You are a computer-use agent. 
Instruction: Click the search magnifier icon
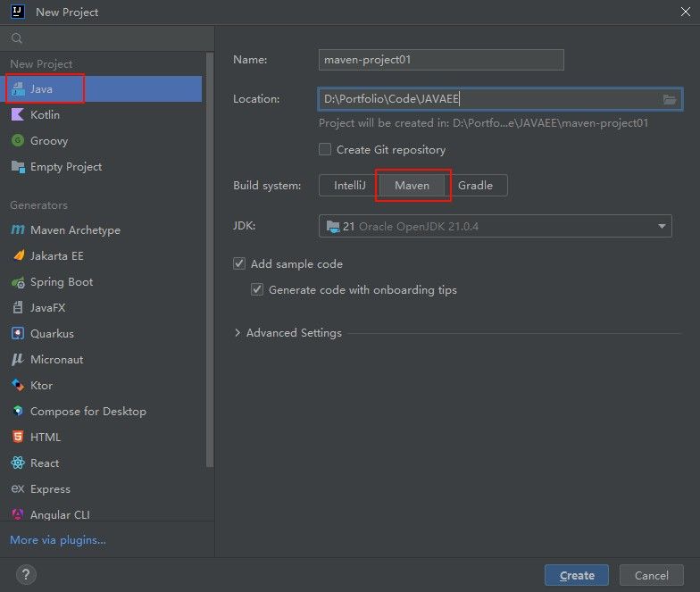tap(16, 38)
